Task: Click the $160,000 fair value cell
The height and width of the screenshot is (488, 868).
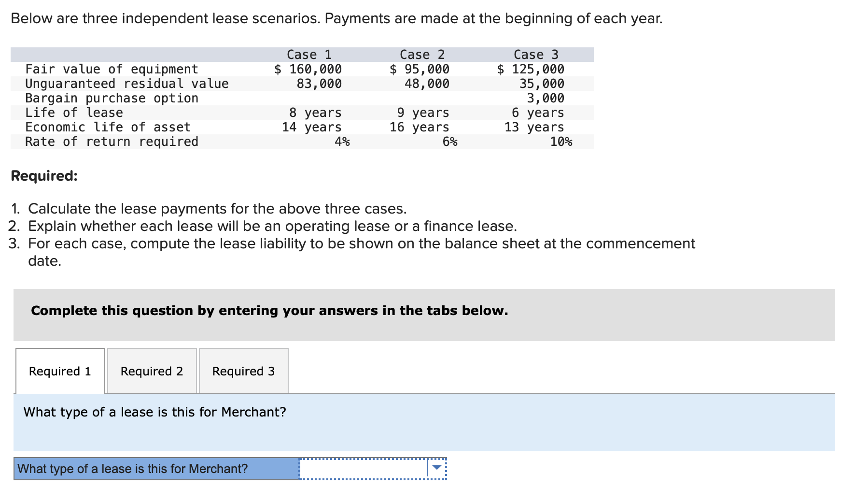Action: (308, 69)
